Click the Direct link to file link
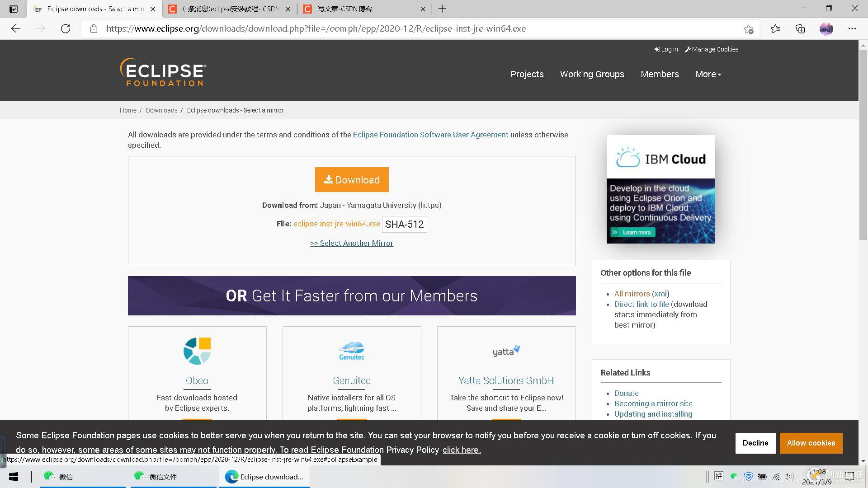 click(x=642, y=304)
